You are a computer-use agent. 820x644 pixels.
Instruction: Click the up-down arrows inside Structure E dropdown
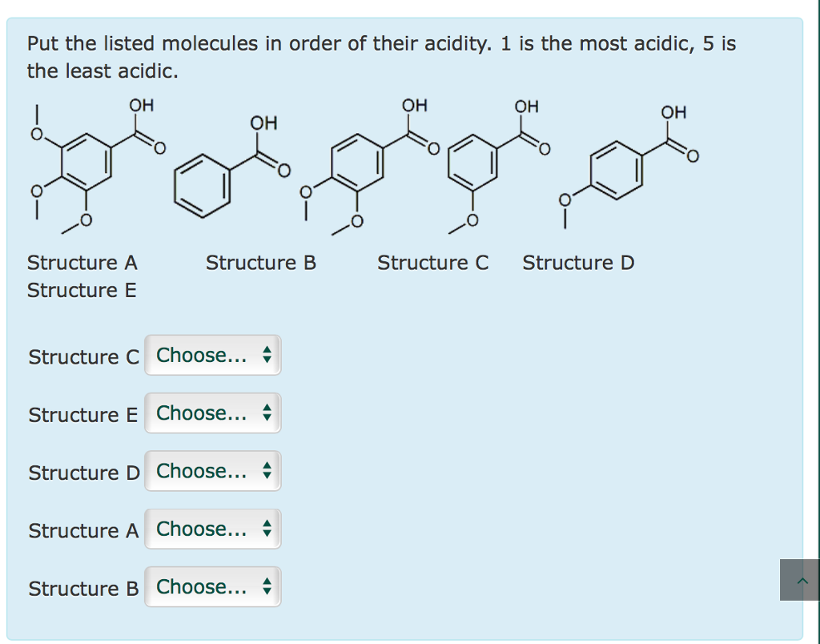(267, 413)
